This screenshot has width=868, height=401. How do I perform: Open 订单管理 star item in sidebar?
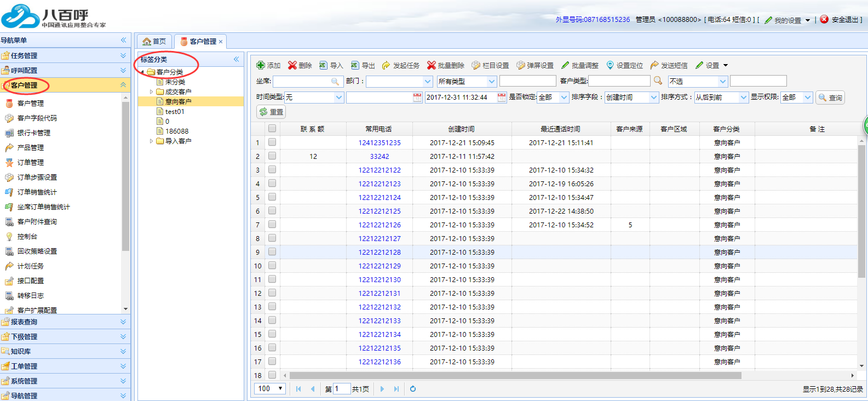point(30,162)
